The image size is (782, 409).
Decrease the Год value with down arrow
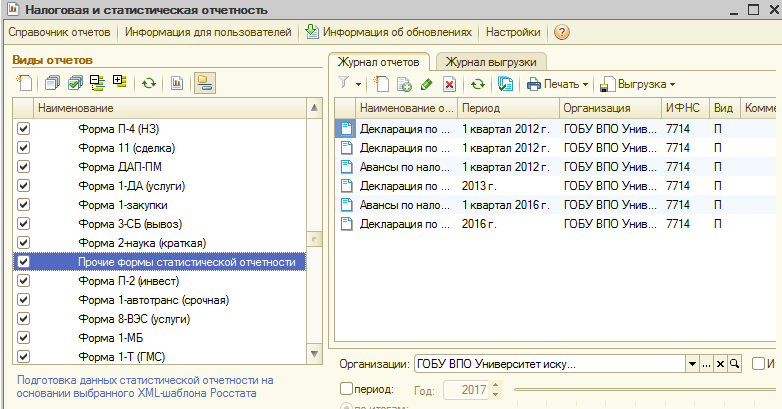(495, 394)
